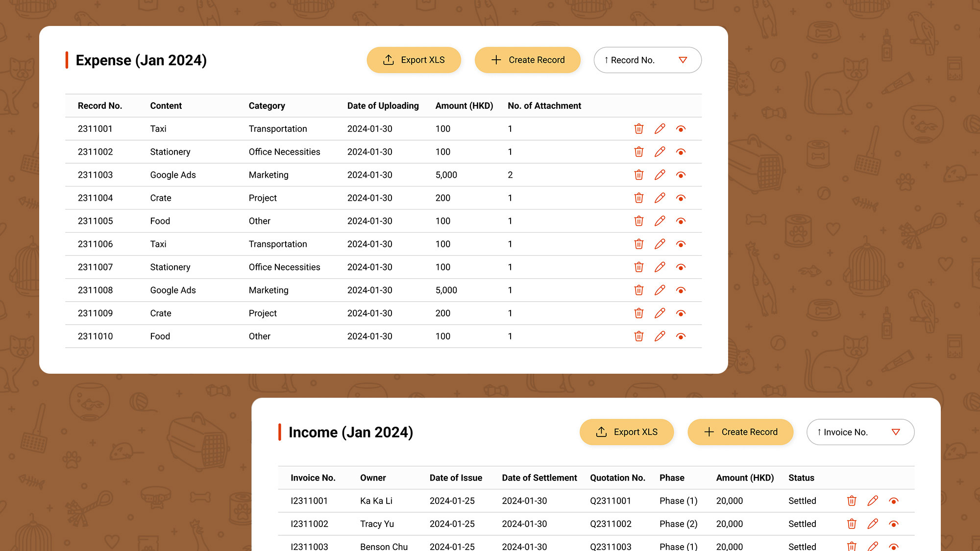This screenshot has width=980, height=551.
Task: Click the Expense sort dropdown arrow triangle
Action: [x=683, y=60]
